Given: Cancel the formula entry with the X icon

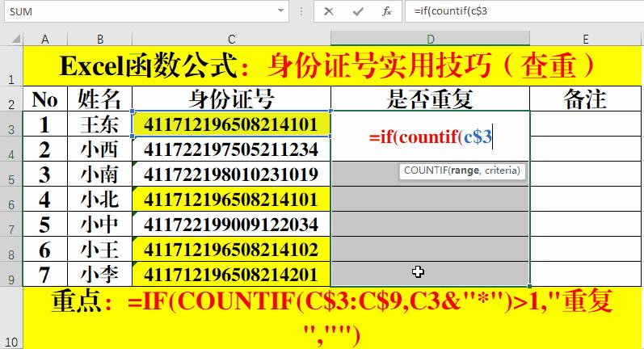Looking at the screenshot, I should click(x=329, y=11).
